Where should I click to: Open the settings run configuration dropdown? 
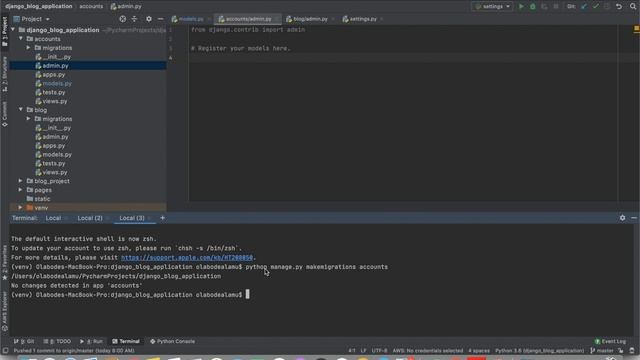coord(493,7)
